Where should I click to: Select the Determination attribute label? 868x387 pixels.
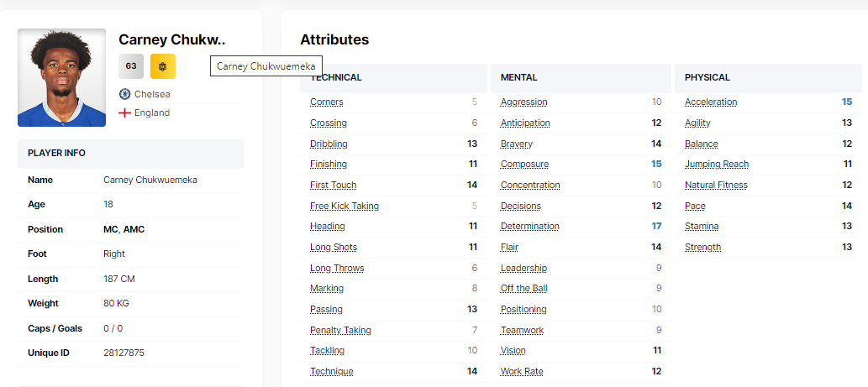tap(529, 226)
